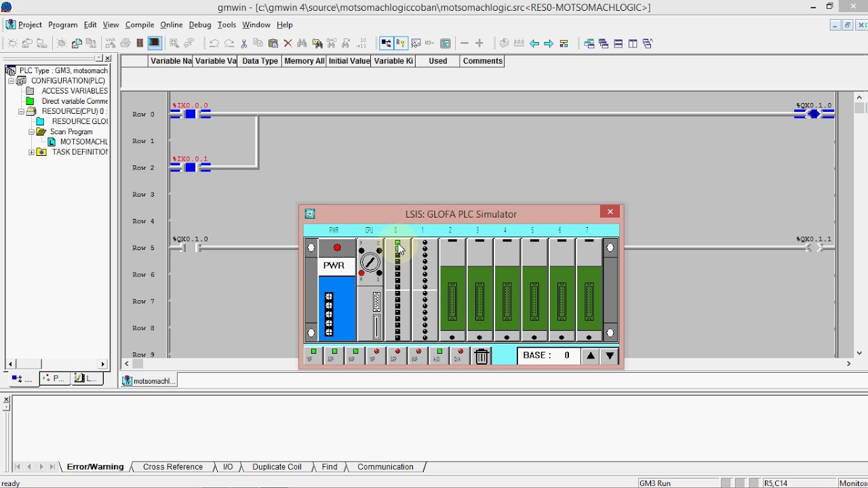
Task: Add the red 64P output module
Action: pos(418,355)
